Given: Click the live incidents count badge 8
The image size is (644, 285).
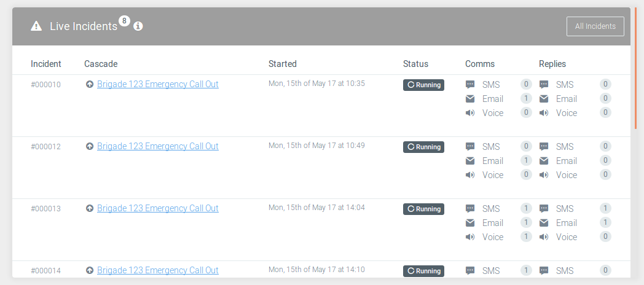Looking at the screenshot, I should [124, 21].
